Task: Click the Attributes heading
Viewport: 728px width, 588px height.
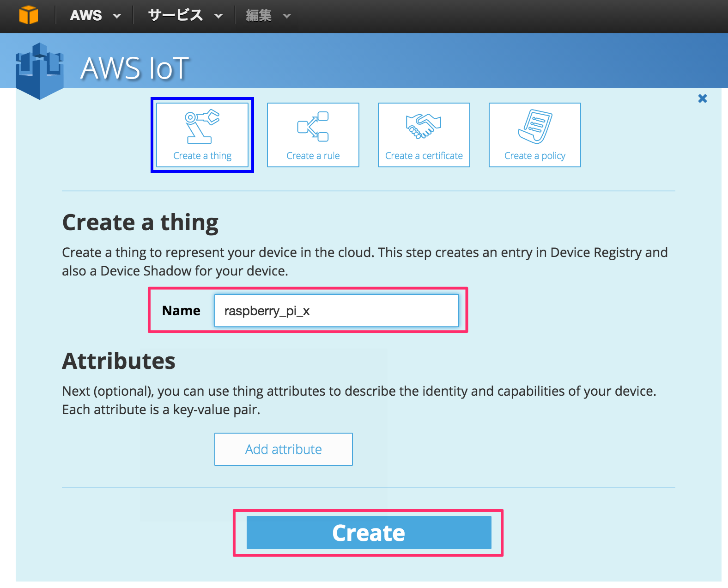Action: click(x=119, y=361)
